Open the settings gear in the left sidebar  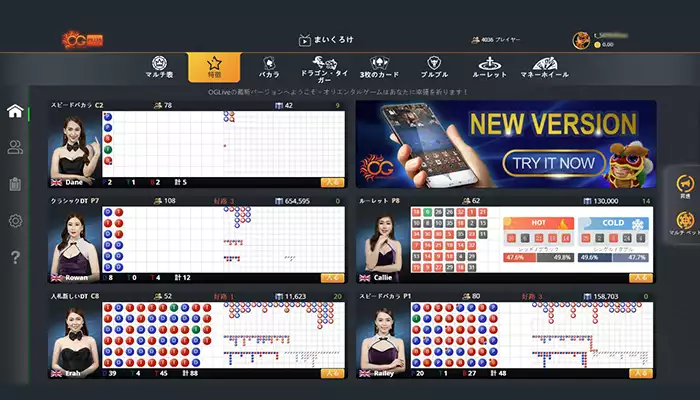click(x=15, y=221)
